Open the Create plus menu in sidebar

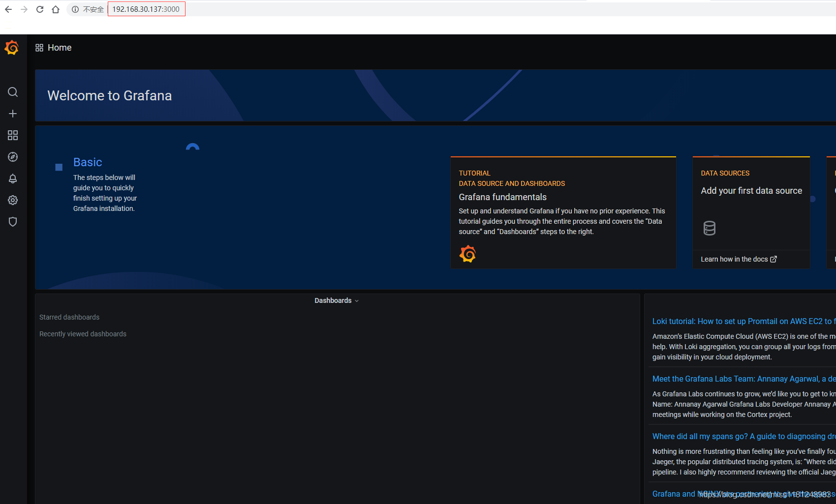click(13, 114)
